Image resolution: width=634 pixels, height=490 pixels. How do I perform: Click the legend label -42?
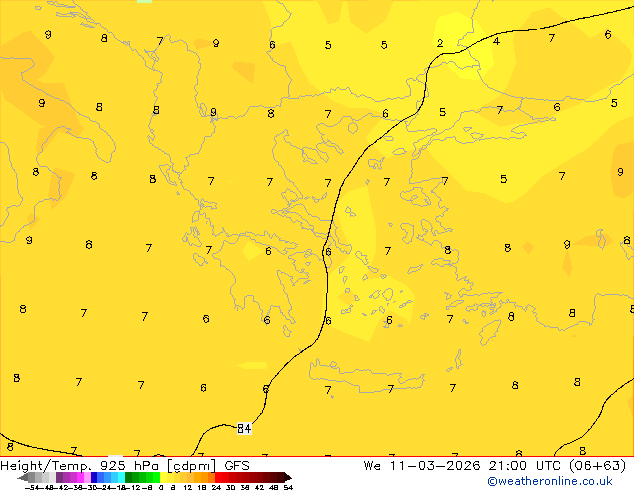coord(63,487)
